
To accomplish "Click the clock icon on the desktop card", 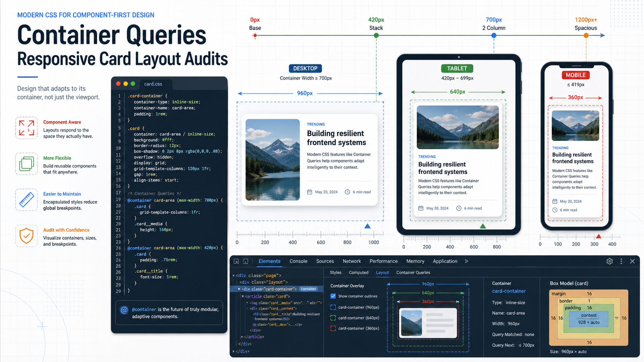I will click(347, 192).
